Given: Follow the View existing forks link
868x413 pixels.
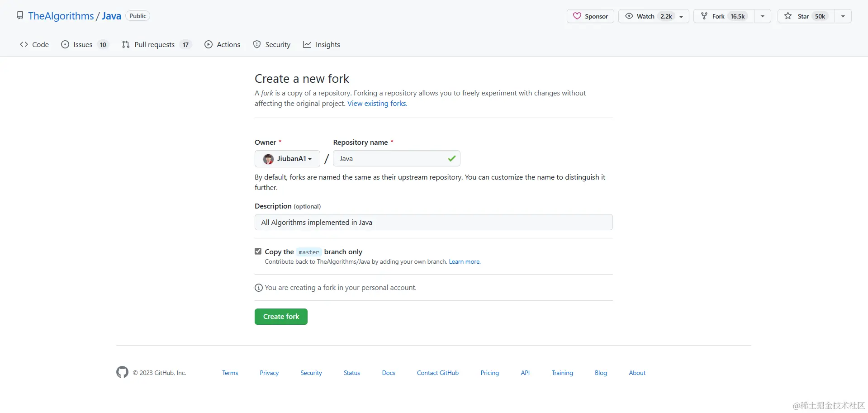Looking at the screenshot, I should pos(377,104).
